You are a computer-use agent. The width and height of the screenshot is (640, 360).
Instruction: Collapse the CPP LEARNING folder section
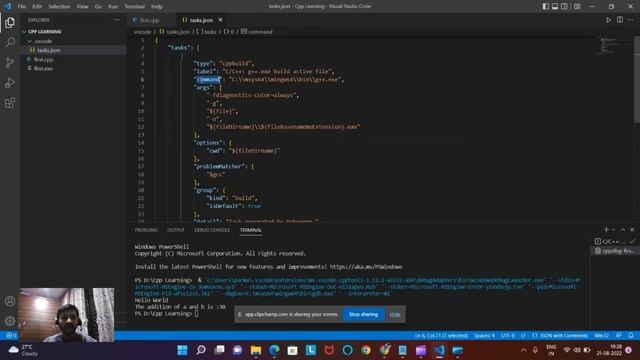click(43, 31)
